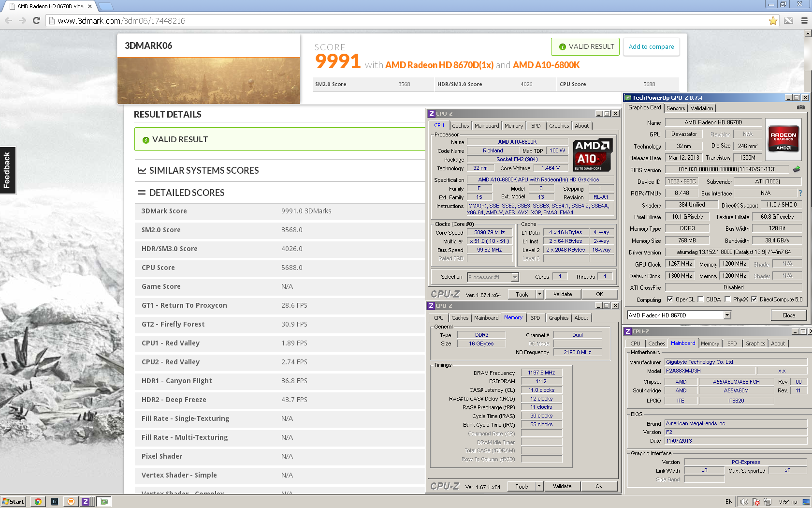The image size is (812, 508).
Task: Bookmark the page with the star icon
Action: point(773,21)
